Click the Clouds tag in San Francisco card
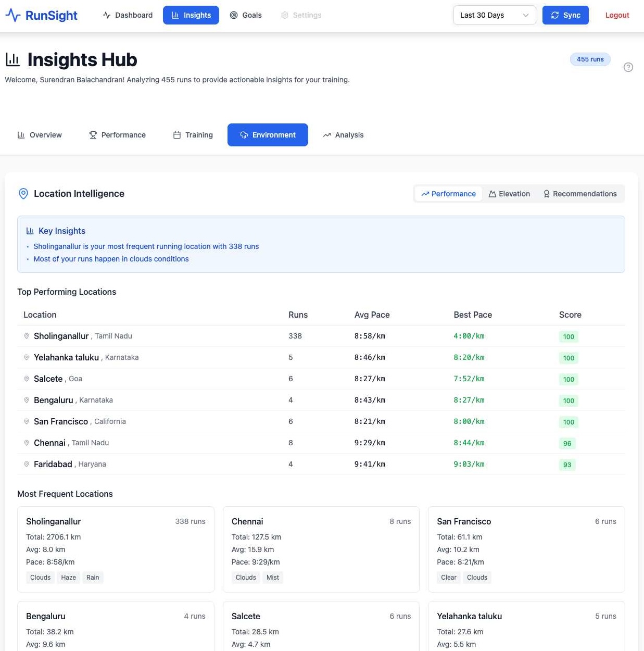This screenshot has width=644, height=651. pos(477,577)
